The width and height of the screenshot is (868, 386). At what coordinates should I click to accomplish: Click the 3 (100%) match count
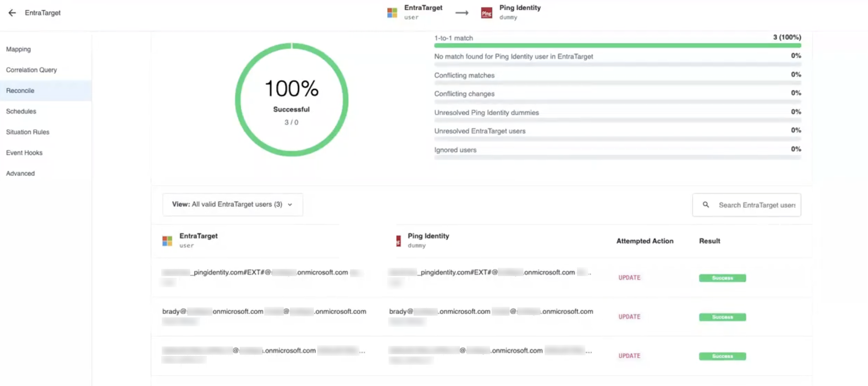tap(787, 37)
